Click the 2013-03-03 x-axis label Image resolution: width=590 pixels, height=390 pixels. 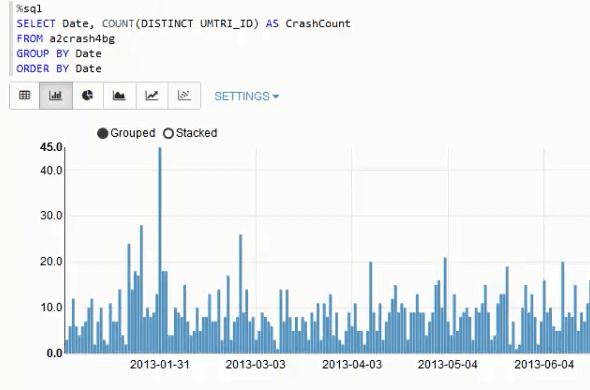tap(255, 364)
